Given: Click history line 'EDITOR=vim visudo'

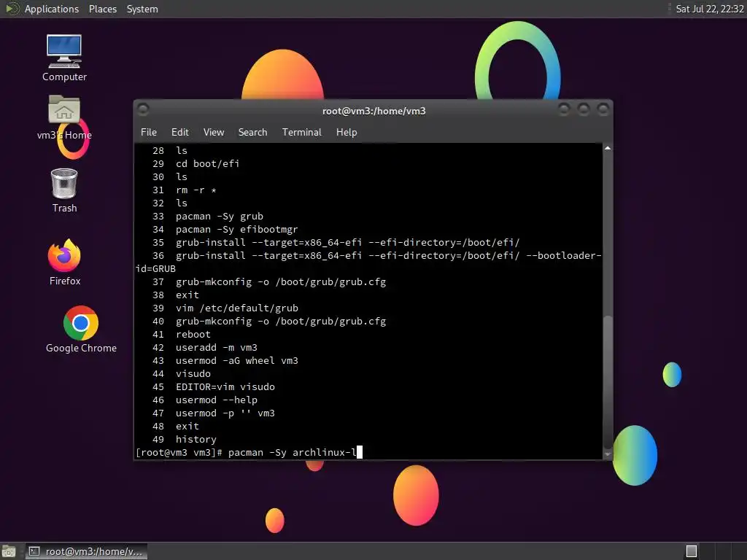Looking at the screenshot, I should click(x=225, y=386).
